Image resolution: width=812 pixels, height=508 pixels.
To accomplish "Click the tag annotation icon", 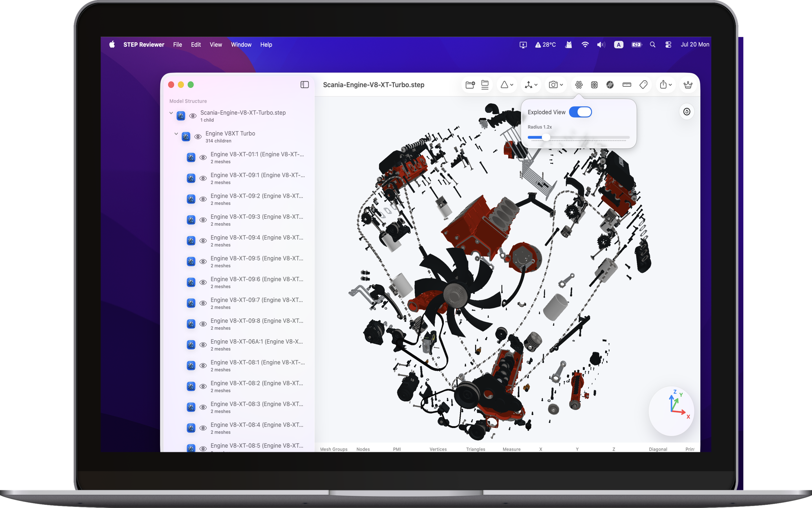I will coord(643,85).
